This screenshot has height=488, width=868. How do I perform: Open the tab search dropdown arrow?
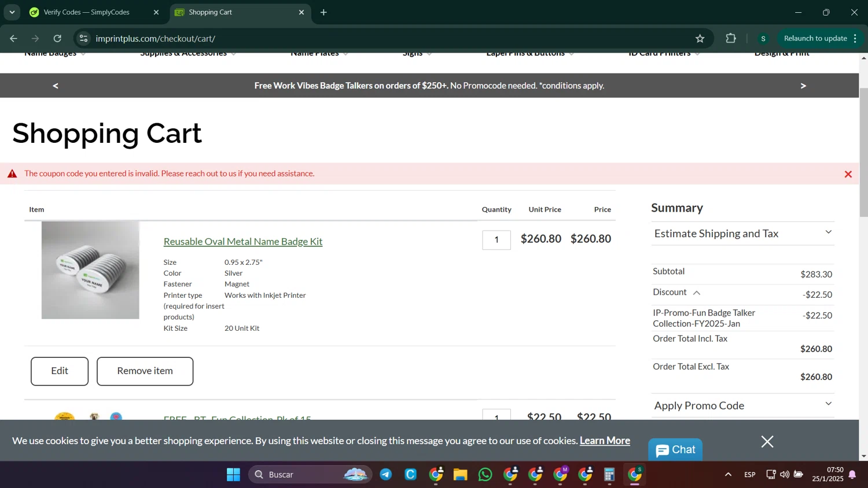click(12, 12)
